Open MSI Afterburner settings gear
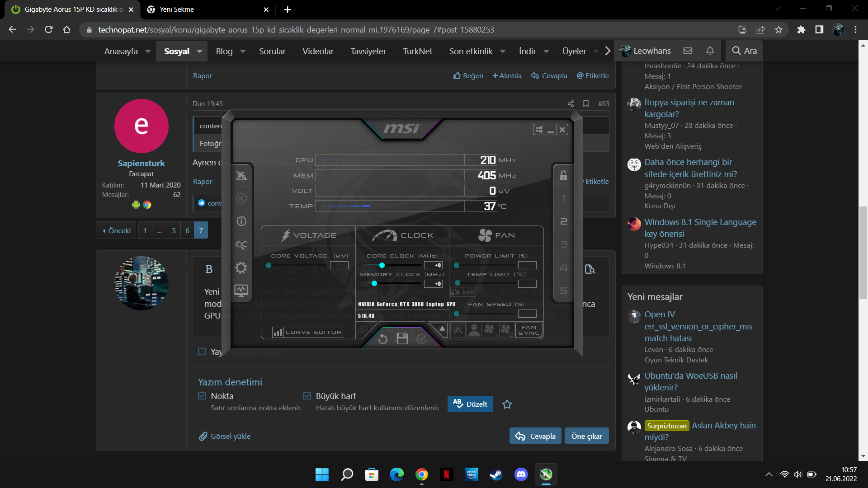868x488 pixels. click(241, 268)
